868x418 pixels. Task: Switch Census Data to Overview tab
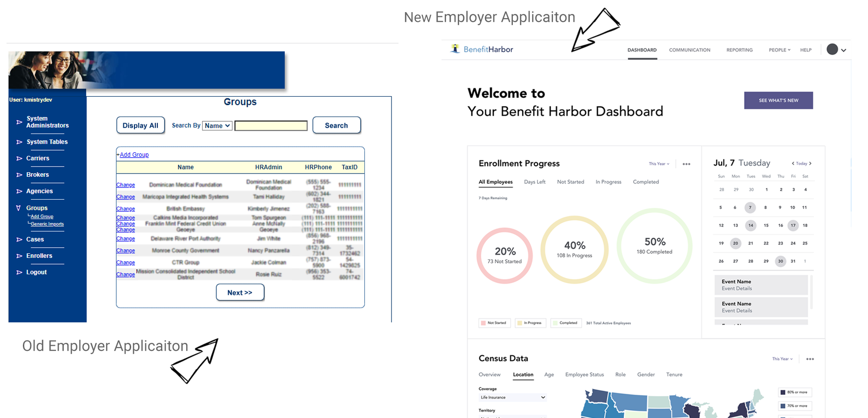(x=490, y=375)
